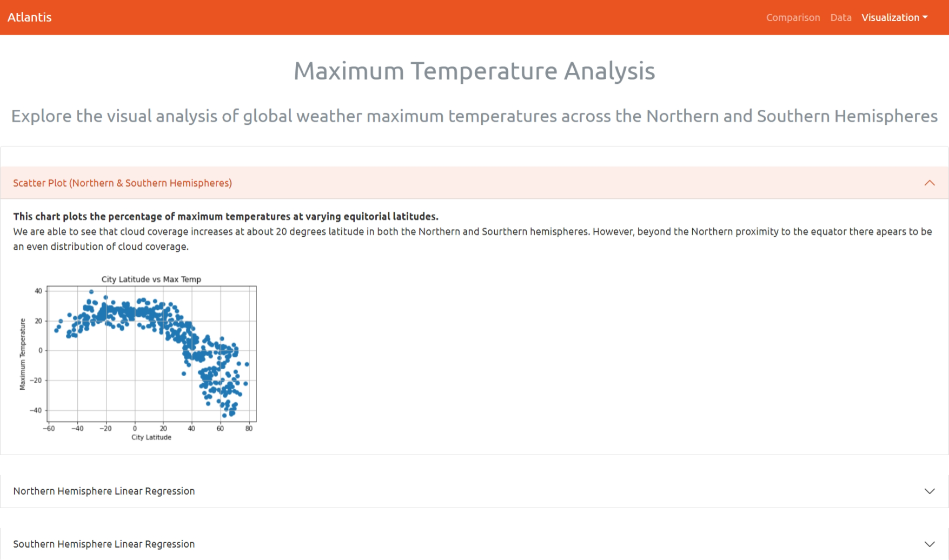The height and width of the screenshot is (560, 949).
Task: Click the up arrow icon in the highlighted header
Action: pyautogui.click(x=930, y=183)
